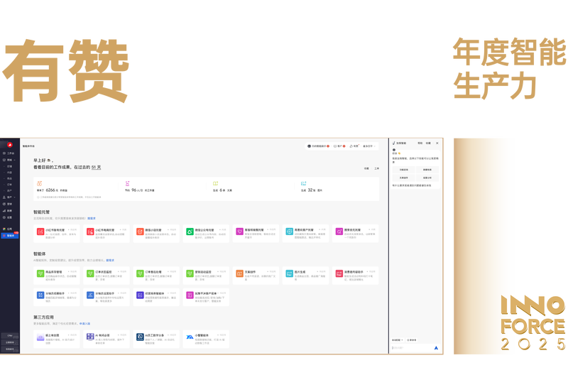Open the magenta 客服和销售托管 heart icon

pyautogui.click(x=239, y=232)
